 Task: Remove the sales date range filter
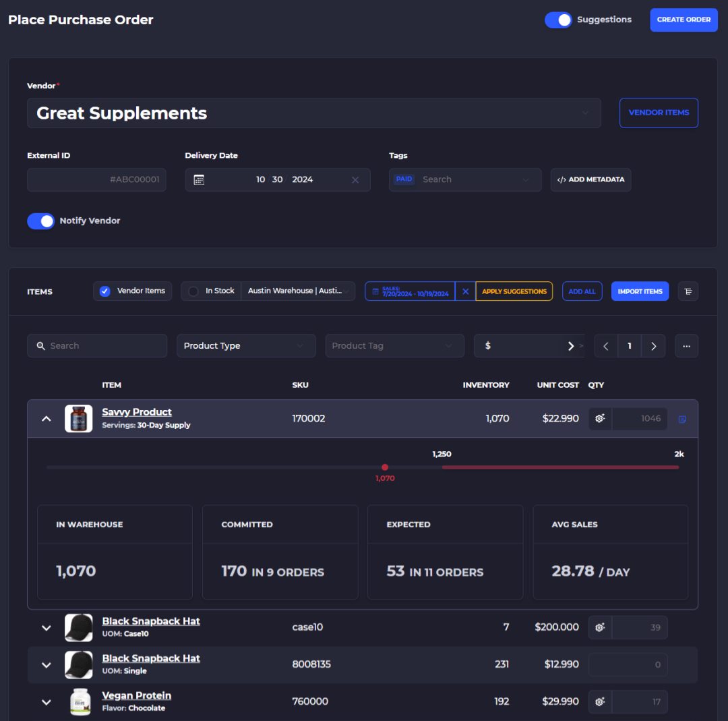[465, 291]
